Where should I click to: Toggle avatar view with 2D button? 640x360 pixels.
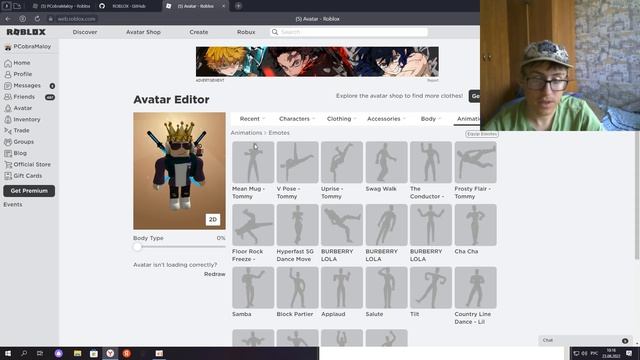[x=213, y=220]
